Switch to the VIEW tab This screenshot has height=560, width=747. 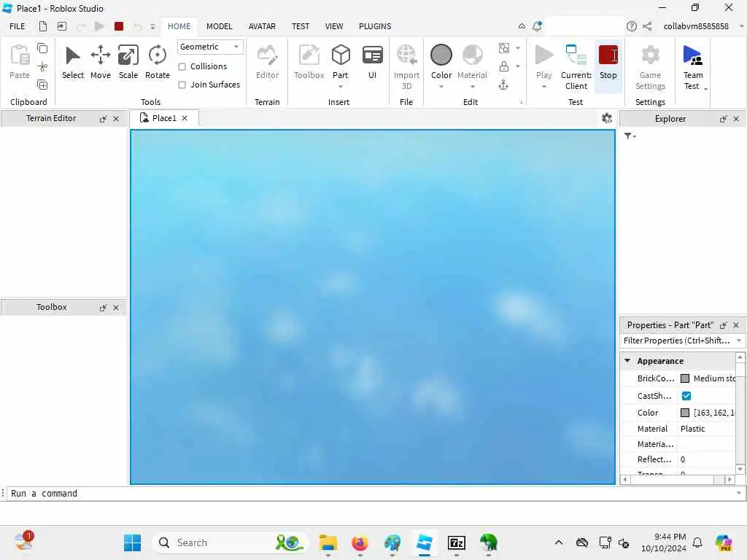334,26
